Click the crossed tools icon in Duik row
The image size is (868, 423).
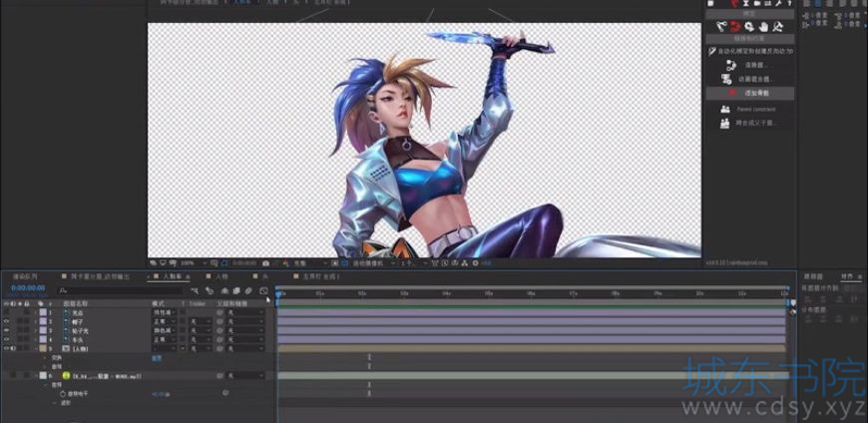point(777,26)
